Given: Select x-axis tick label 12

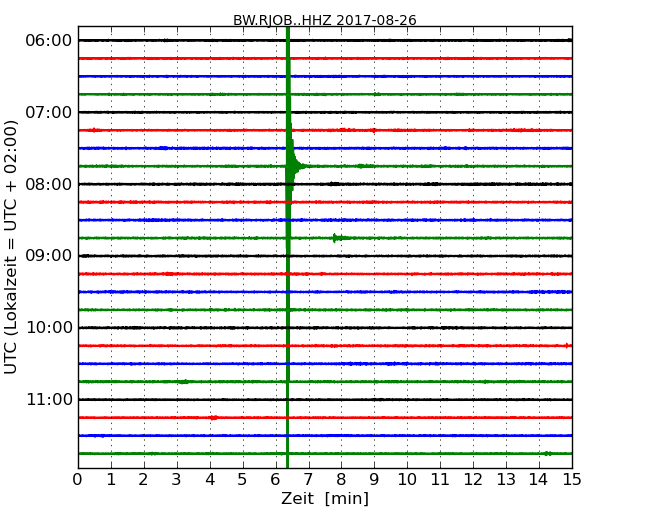Looking at the screenshot, I should click(473, 480).
